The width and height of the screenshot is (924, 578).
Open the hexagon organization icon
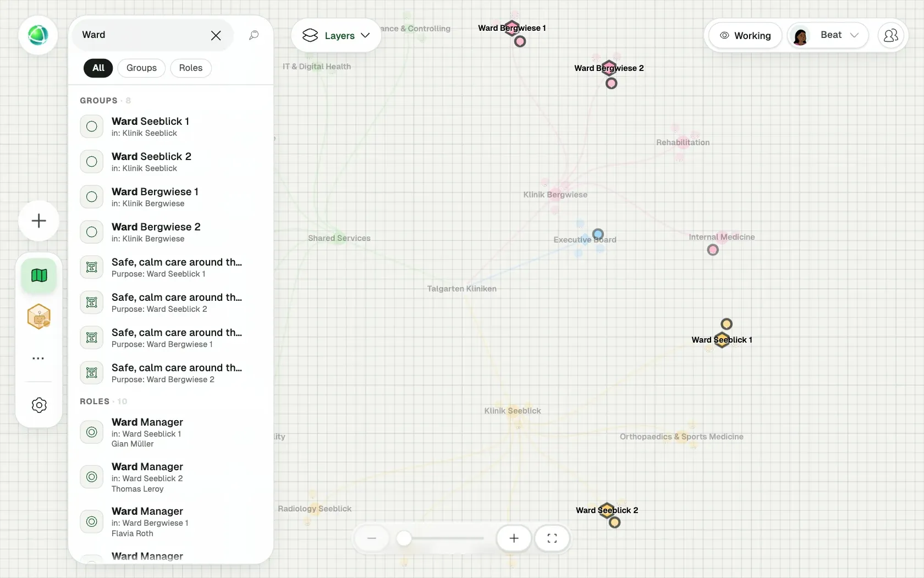pos(39,316)
